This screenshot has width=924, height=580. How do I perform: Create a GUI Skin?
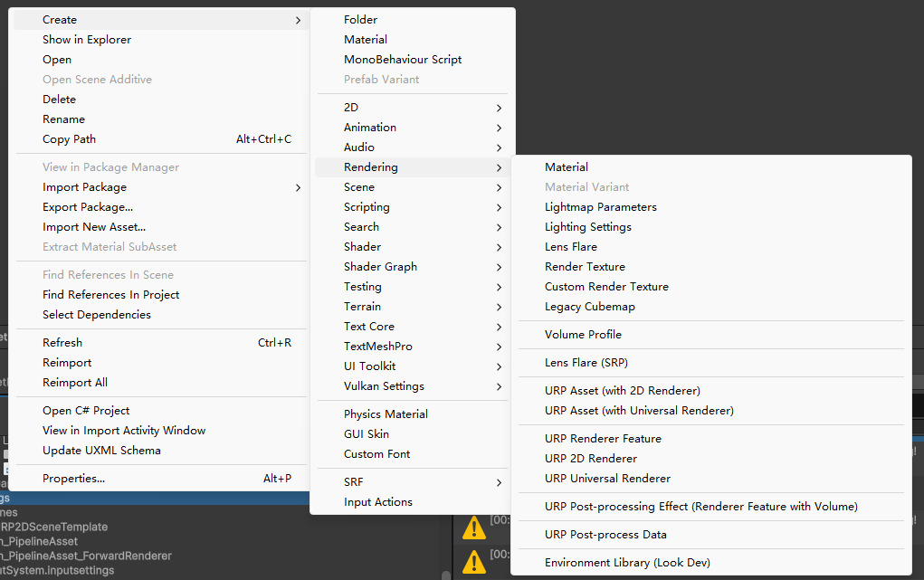(x=413, y=434)
